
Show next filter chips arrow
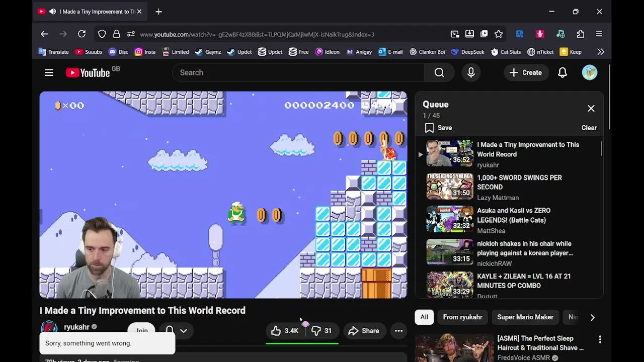593,317
